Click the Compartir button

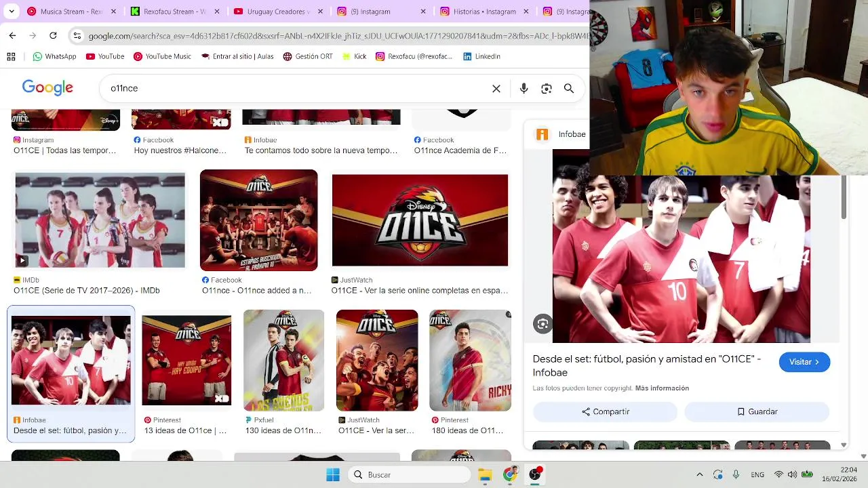point(605,411)
